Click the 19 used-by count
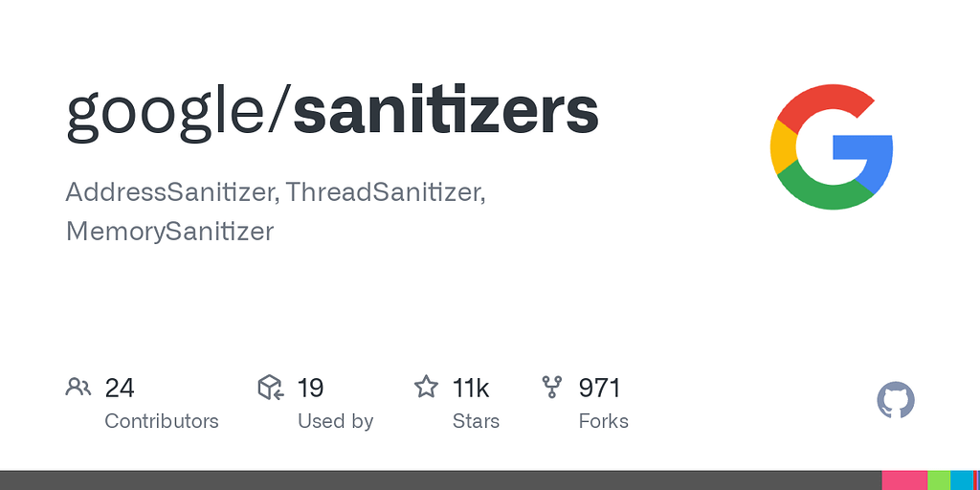The image size is (980, 490). click(310, 389)
